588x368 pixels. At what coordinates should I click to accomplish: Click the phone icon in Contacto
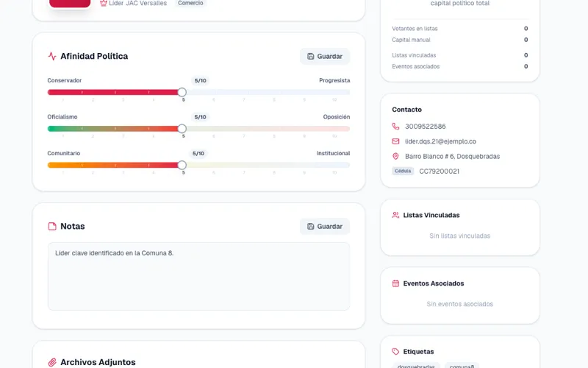(x=395, y=127)
